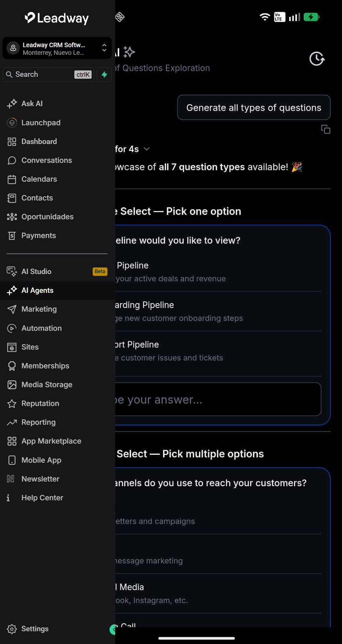Open Conversations from the sidebar
Viewport: 342px width, 644px height.
pos(57,160)
